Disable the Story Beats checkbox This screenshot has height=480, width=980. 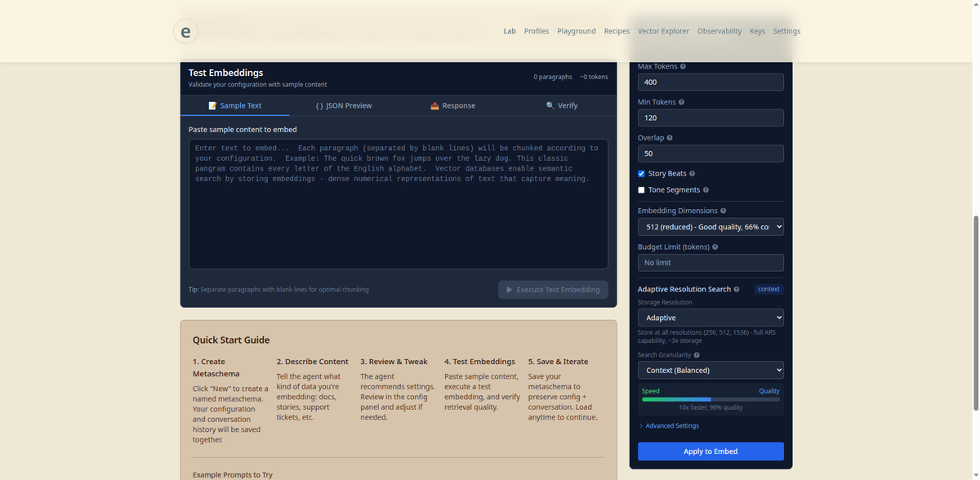pyautogui.click(x=641, y=173)
